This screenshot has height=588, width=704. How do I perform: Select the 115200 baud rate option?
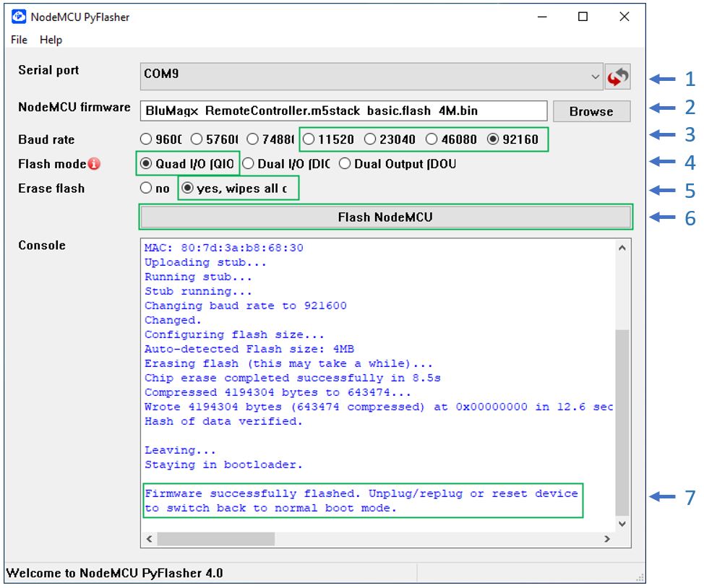pyautogui.click(x=329, y=139)
